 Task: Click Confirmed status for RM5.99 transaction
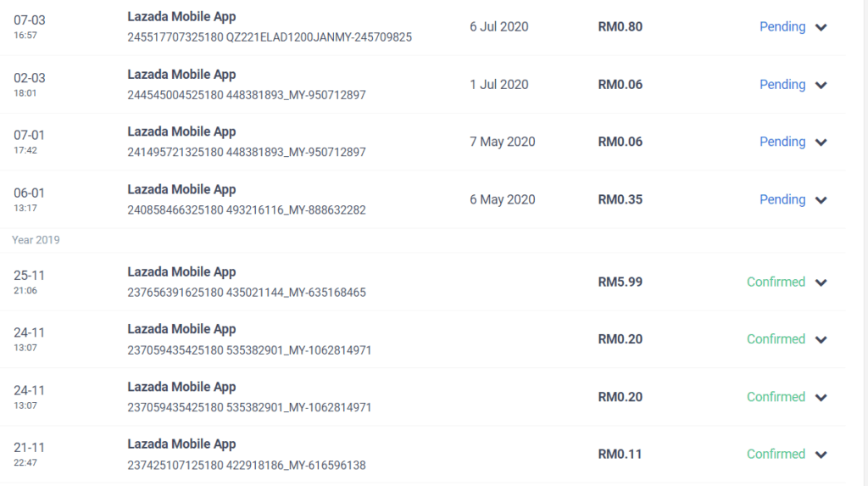point(776,282)
